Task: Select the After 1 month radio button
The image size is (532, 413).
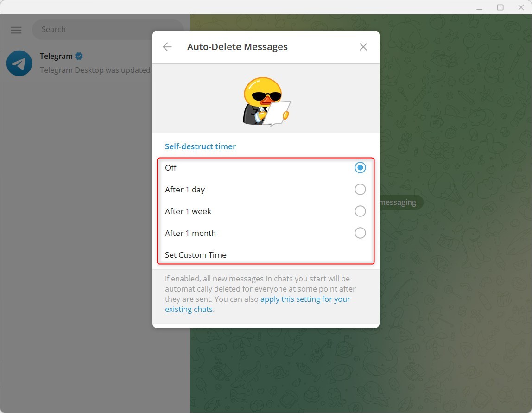Action: tap(360, 233)
